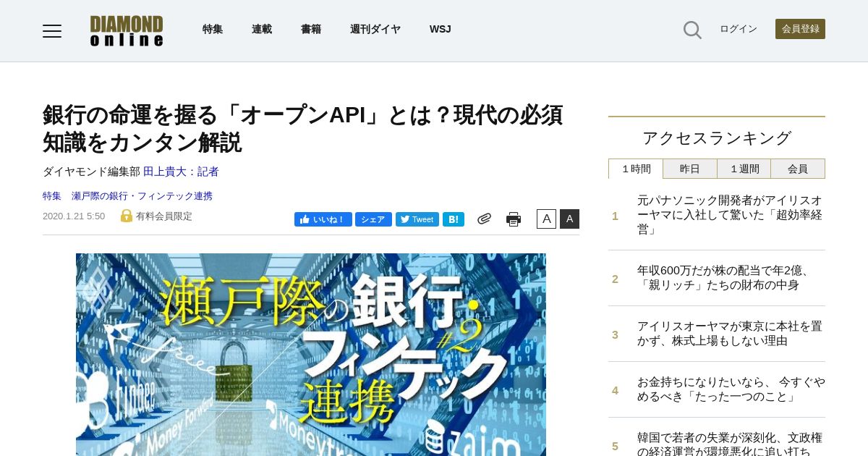
Task: Click 瀬戸際の銀行・フィンテック連携 series link
Action: click(x=142, y=195)
